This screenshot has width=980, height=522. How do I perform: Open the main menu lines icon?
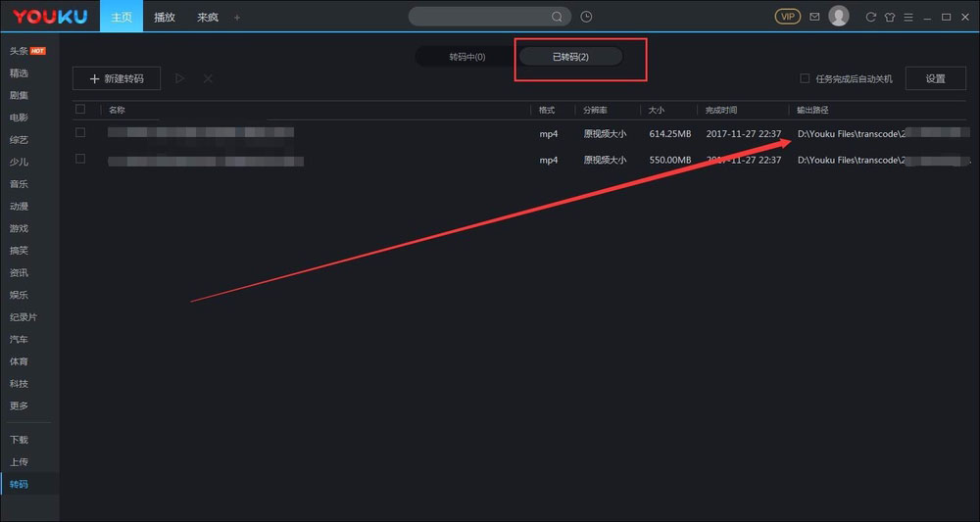[908, 17]
